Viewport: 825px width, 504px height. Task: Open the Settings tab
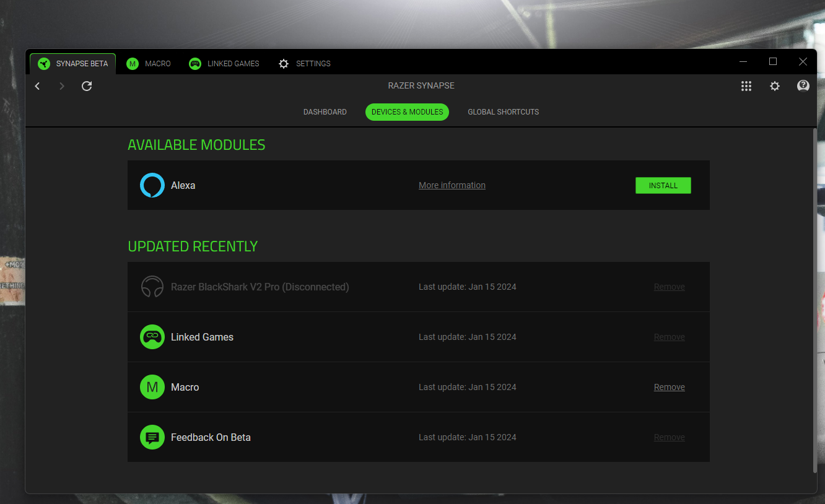tap(305, 64)
